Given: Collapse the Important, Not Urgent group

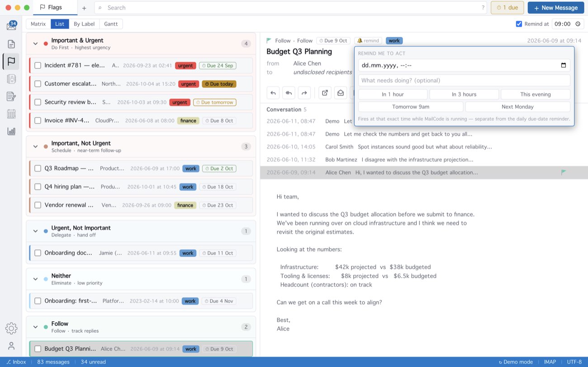Looking at the screenshot, I should 35,146.
